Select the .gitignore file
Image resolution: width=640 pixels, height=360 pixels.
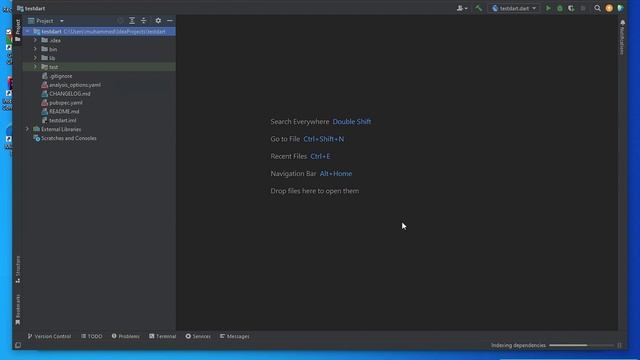tap(60, 76)
